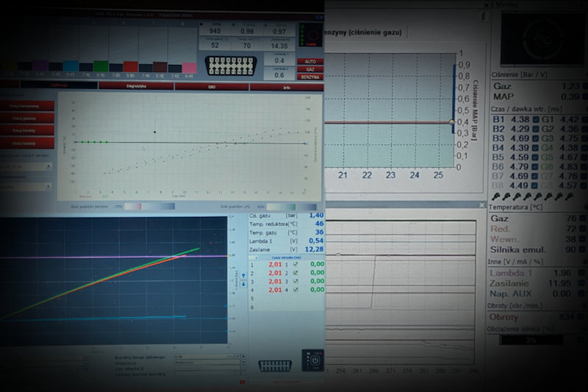Toggle the Silnika emul. checkbox
Viewport: 588px width, 392px height.
pyautogui.click(x=582, y=249)
